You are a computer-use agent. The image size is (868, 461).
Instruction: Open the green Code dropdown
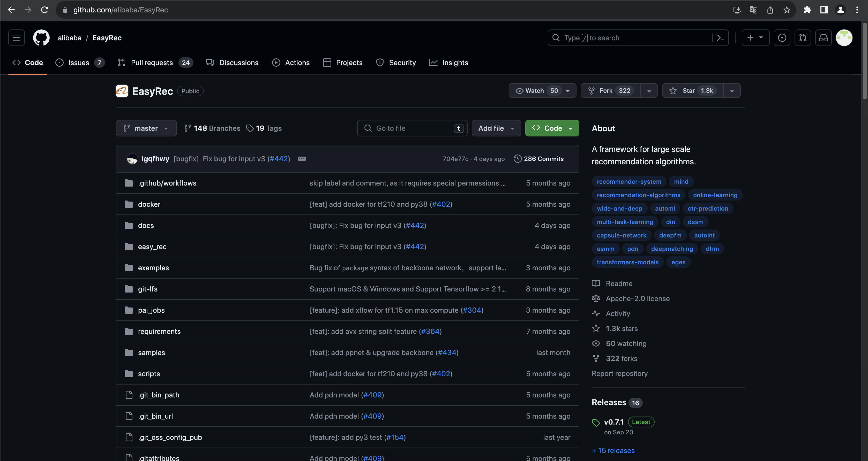(552, 128)
